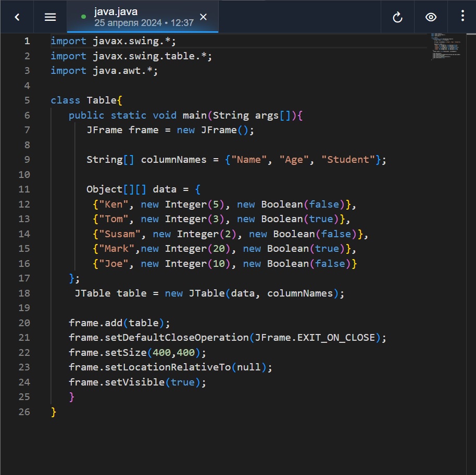Image resolution: width=476 pixels, height=475 pixels.
Task: Click the "JTable table = new JTable" line
Action: [209, 293]
